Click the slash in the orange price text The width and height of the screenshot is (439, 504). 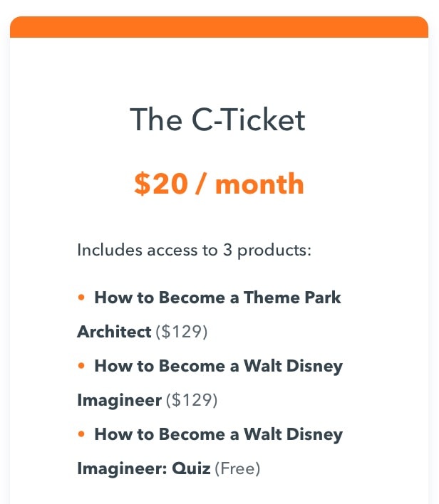pyautogui.click(x=201, y=184)
